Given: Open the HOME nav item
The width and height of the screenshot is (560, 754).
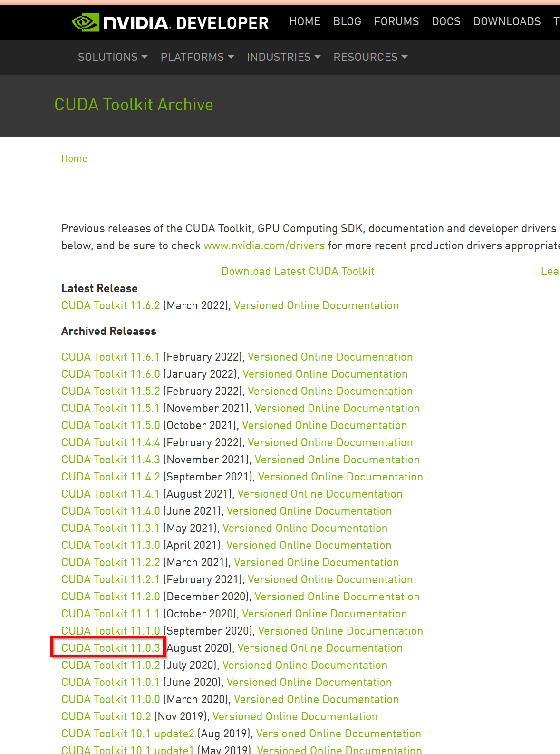Looking at the screenshot, I should [305, 21].
